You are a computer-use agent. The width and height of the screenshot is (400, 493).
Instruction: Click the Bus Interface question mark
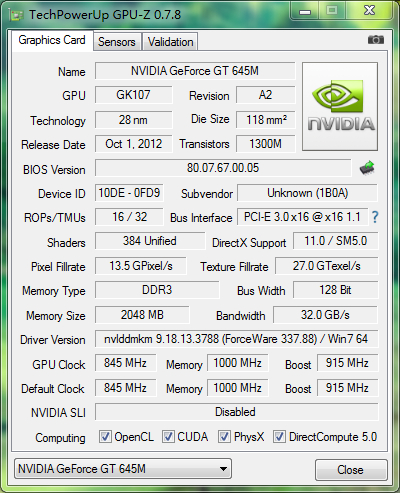tap(375, 217)
